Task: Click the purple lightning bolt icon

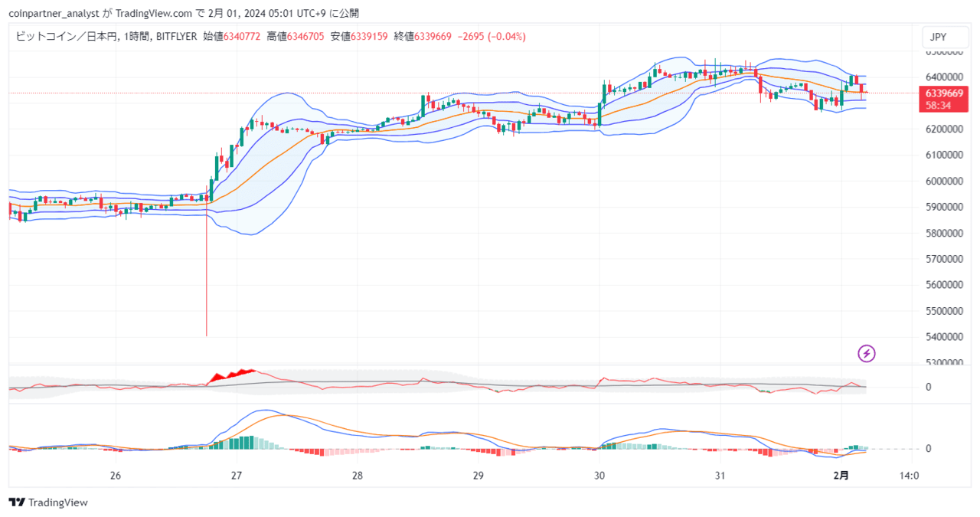Action: [x=867, y=353]
